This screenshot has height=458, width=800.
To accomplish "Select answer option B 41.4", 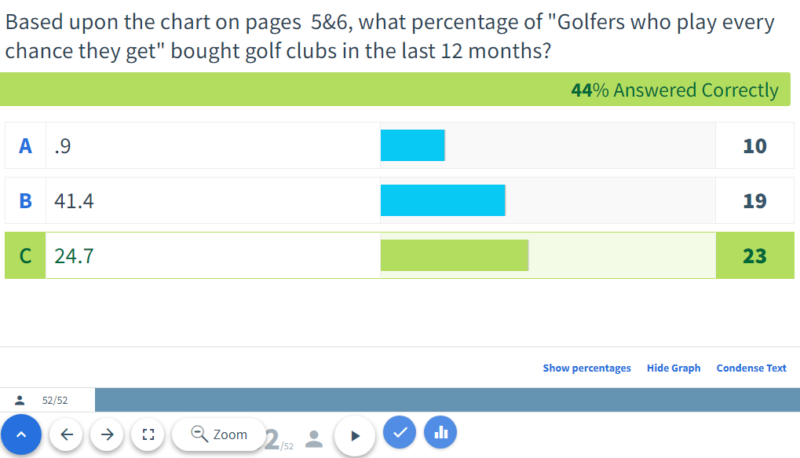I will 399,200.
